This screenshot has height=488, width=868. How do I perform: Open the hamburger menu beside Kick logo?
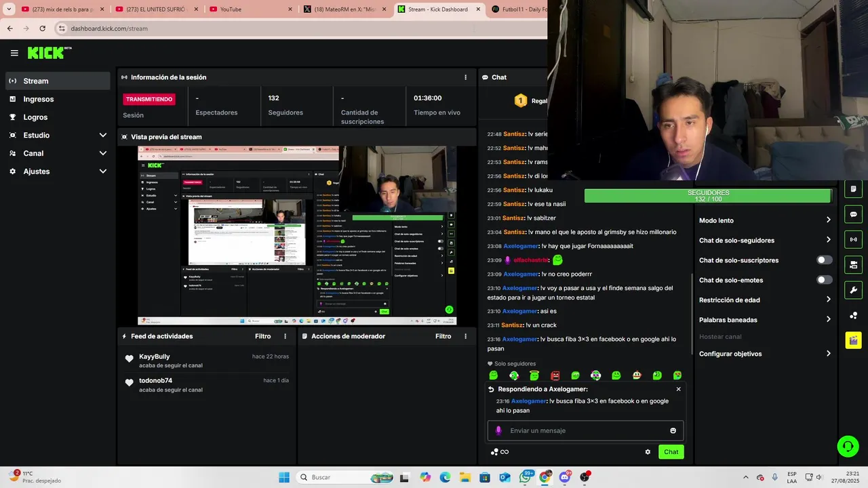point(14,53)
